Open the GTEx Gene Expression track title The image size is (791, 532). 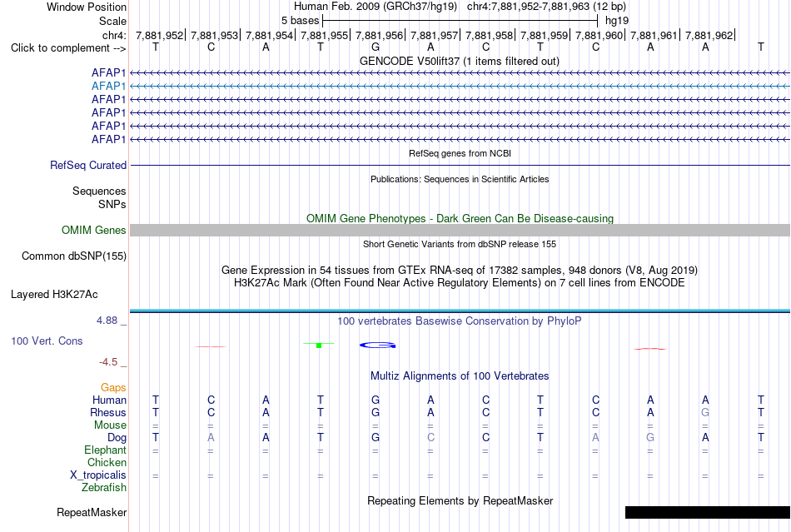tap(460, 271)
